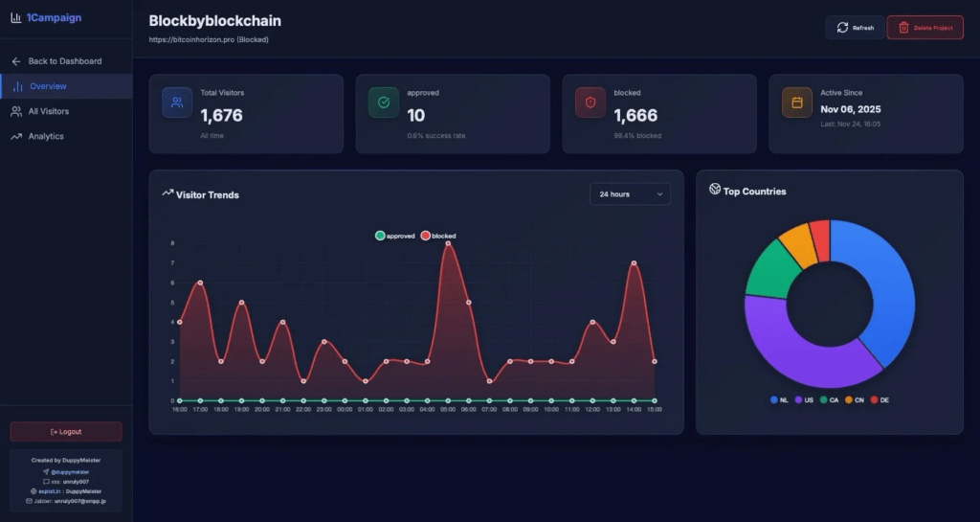980x522 pixels.
Task: Open the All Visitors page
Action: coord(48,111)
